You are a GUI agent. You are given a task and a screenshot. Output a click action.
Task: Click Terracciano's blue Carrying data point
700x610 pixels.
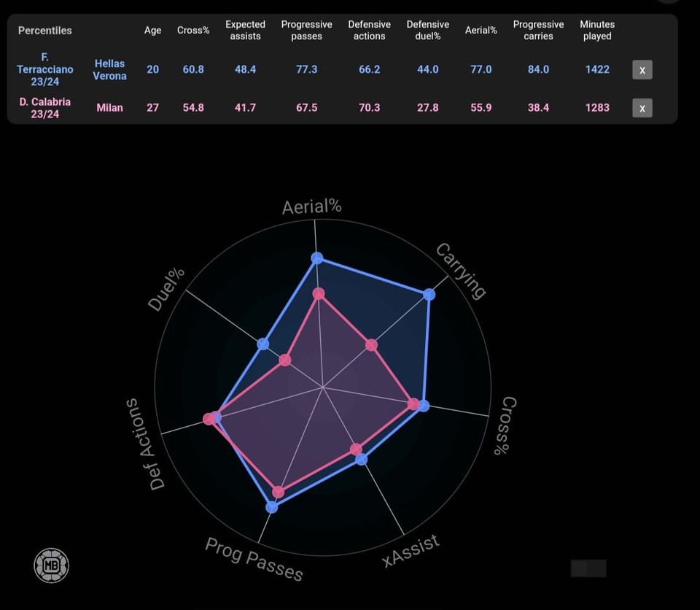429,295
